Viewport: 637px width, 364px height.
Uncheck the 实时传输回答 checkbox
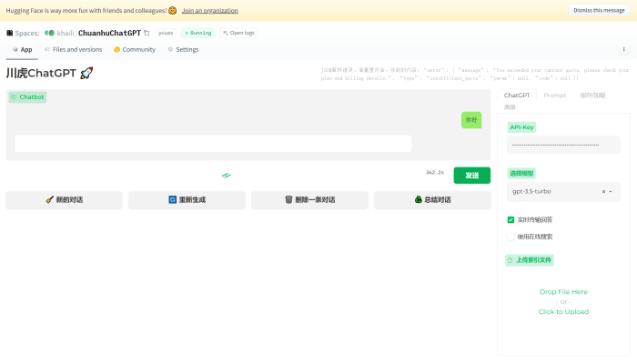pyautogui.click(x=511, y=219)
